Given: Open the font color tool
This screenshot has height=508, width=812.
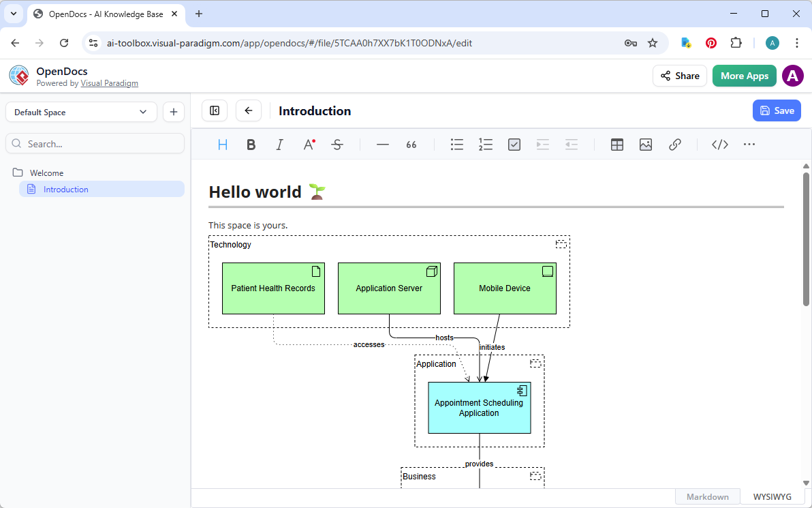Looking at the screenshot, I should (308, 144).
